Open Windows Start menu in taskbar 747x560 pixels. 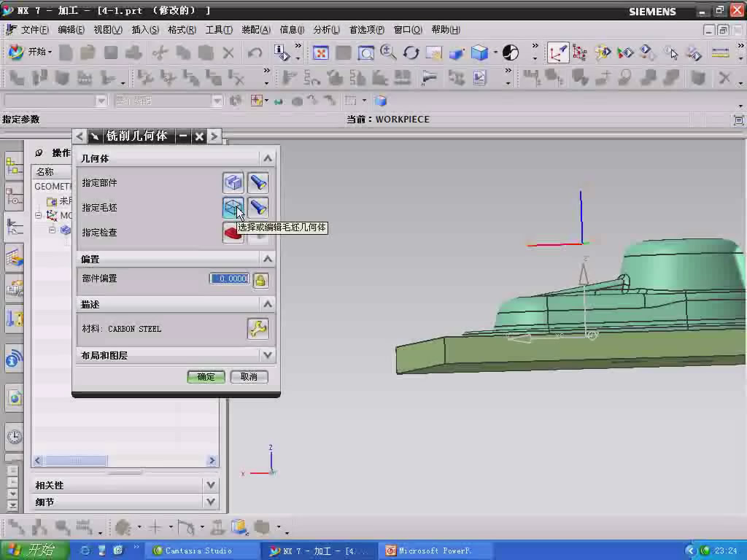pyautogui.click(x=35, y=551)
